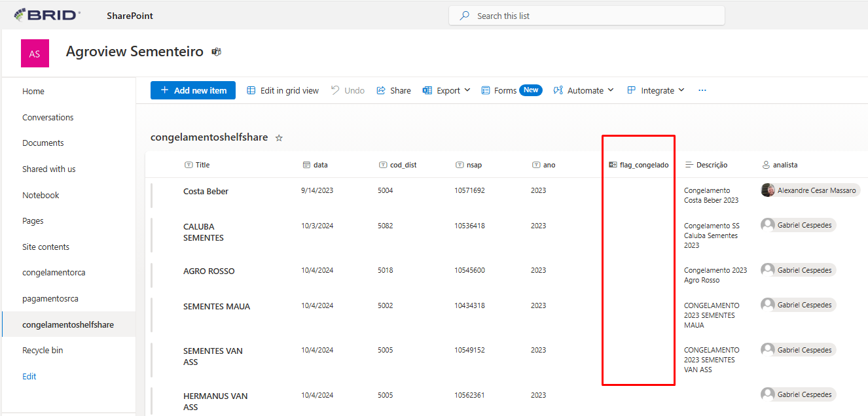Screen dimensions: 868x416
Task: Share the list
Action: click(x=393, y=90)
